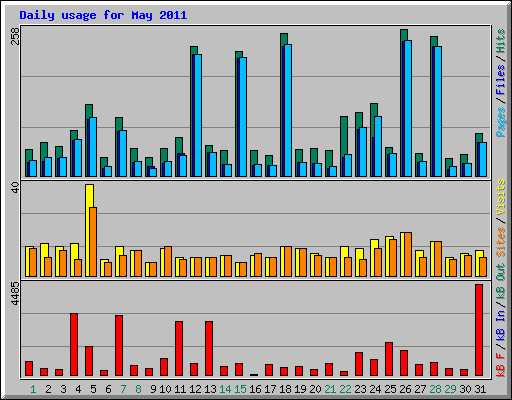Click the red KB bar for day 11
The width and height of the screenshot is (512, 400).
(x=179, y=349)
